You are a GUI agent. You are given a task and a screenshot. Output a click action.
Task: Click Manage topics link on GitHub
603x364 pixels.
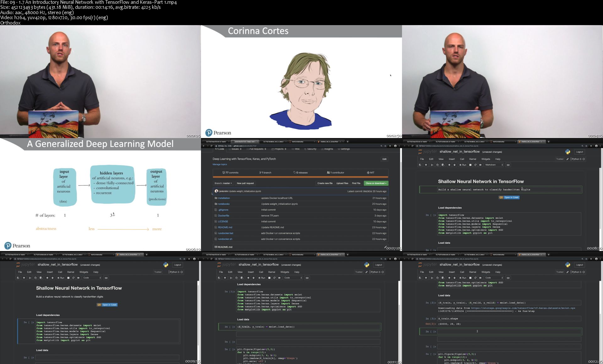(x=220, y=164)
